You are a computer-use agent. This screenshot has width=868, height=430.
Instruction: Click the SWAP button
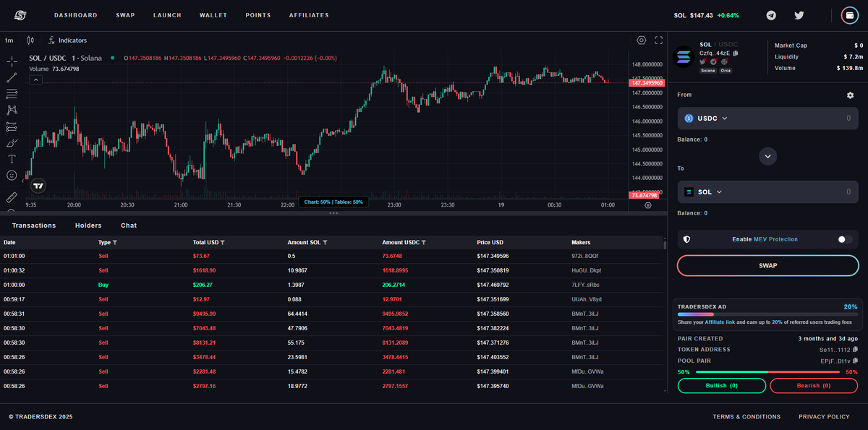[x=768, y=265]
